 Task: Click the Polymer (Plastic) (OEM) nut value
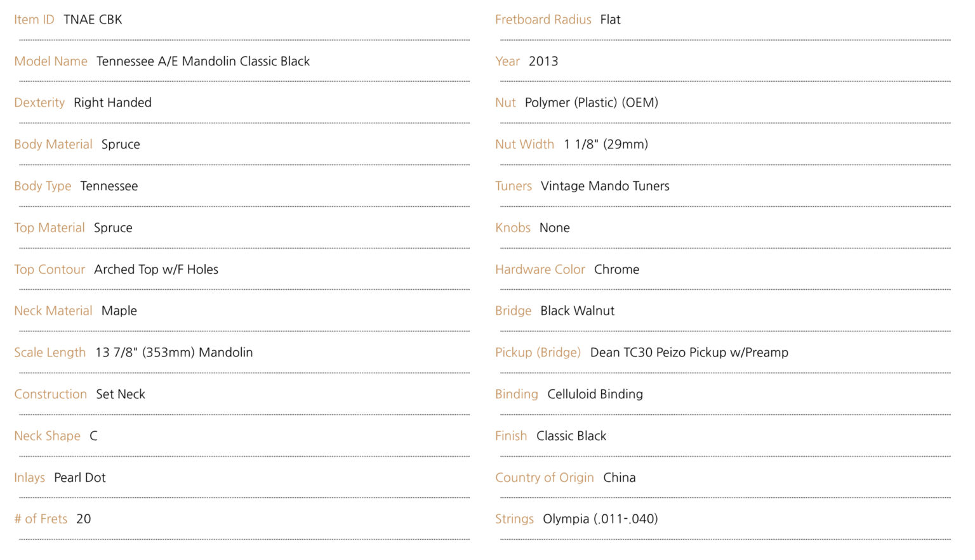(x=592, y=103)
